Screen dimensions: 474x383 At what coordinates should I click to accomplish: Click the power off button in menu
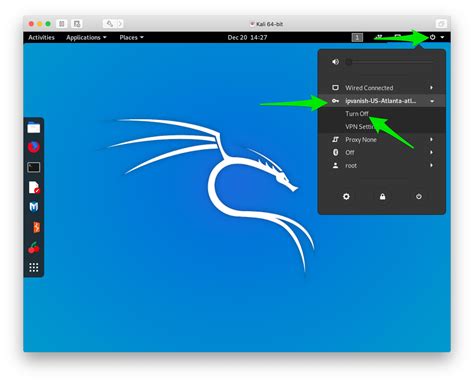(x=419, y=197)
